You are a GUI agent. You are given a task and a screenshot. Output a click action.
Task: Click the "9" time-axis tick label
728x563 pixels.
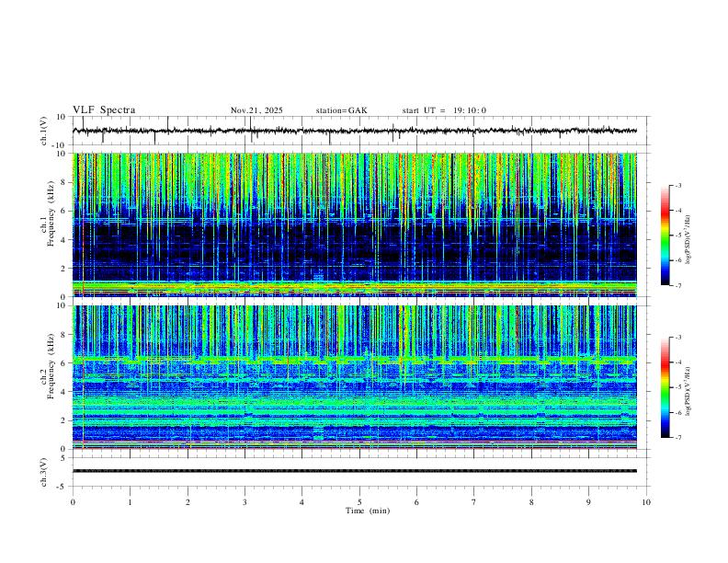click(588, 502)
